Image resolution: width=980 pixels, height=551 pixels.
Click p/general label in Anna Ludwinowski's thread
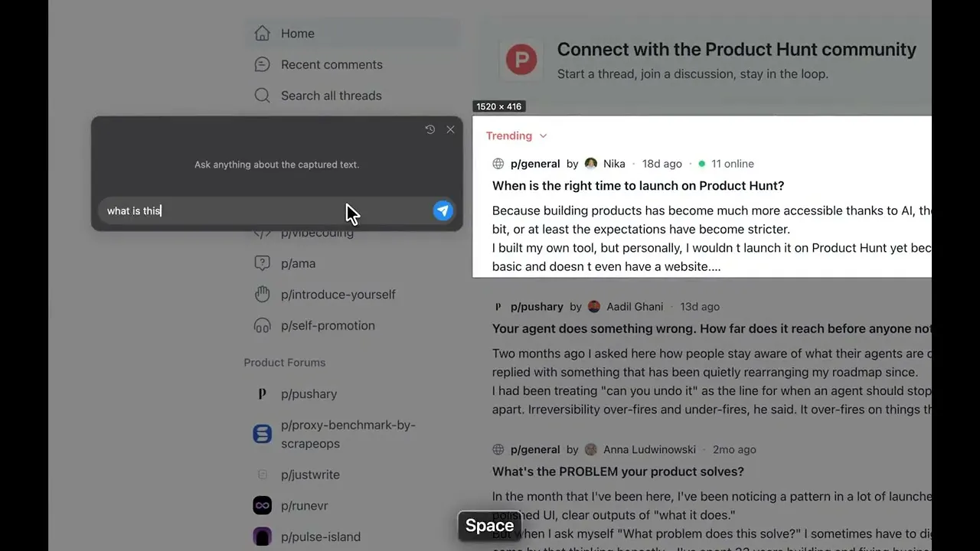[x=535, y=450]
